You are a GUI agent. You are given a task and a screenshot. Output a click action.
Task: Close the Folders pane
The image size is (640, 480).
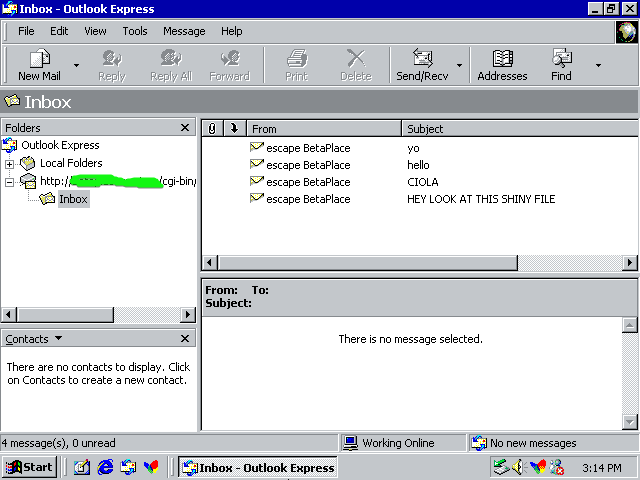click(x=185, y=128)
